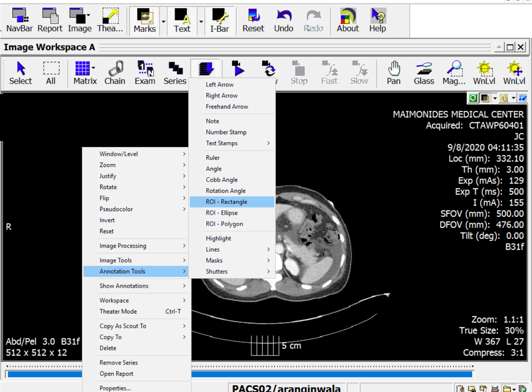Start cine playback with the blue play icon
The width and height of the screenshot is (532, 392).
[238, 69]
